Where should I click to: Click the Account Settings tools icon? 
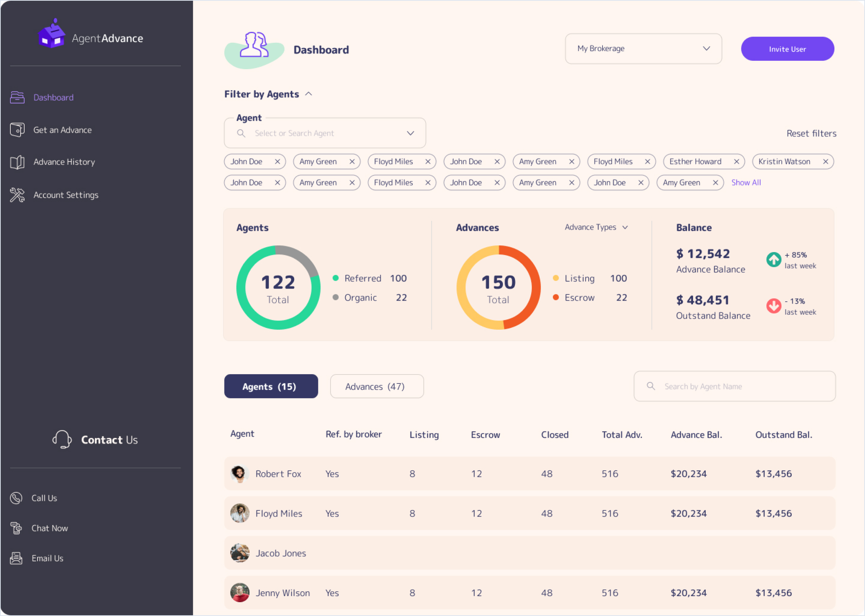[17, 195]
